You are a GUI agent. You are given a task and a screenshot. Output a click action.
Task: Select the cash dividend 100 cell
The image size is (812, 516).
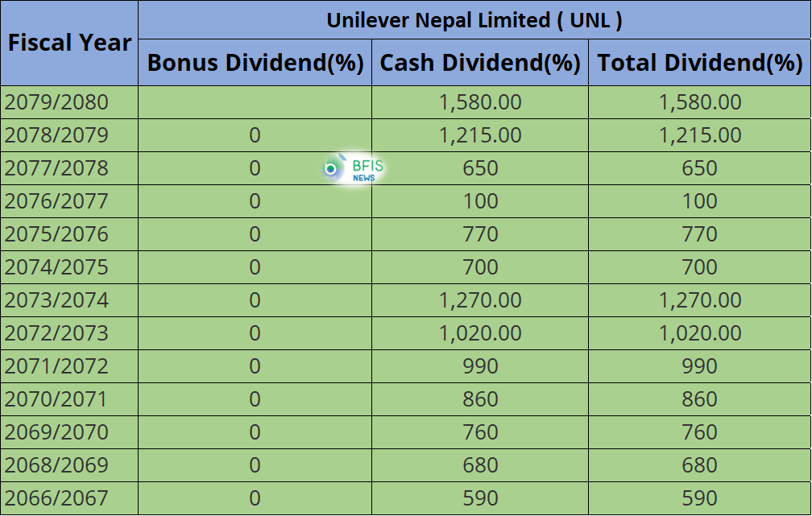point(480,201)
